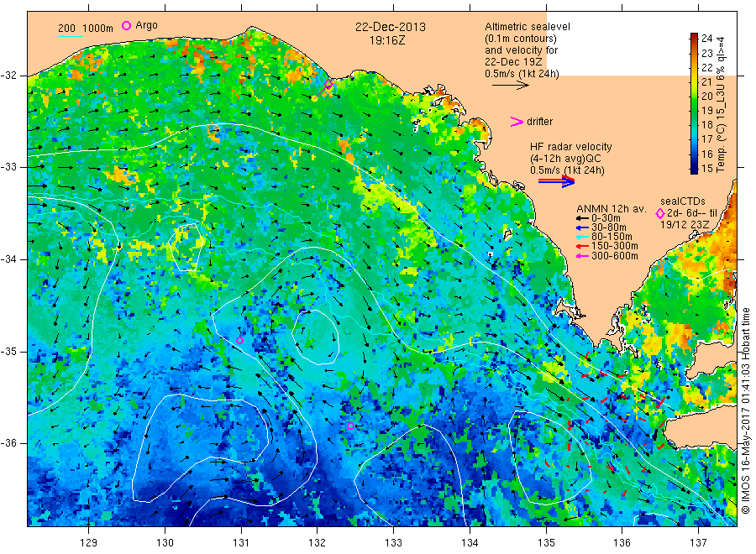
Task: Click the 'HF radar velocity' legend heading
Action: pyautogui.click(x=571, y=147)
